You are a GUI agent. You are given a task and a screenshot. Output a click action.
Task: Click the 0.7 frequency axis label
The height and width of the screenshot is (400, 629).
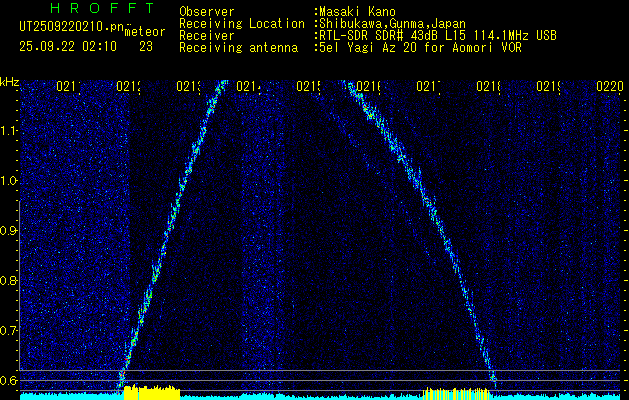click(7, 331)
